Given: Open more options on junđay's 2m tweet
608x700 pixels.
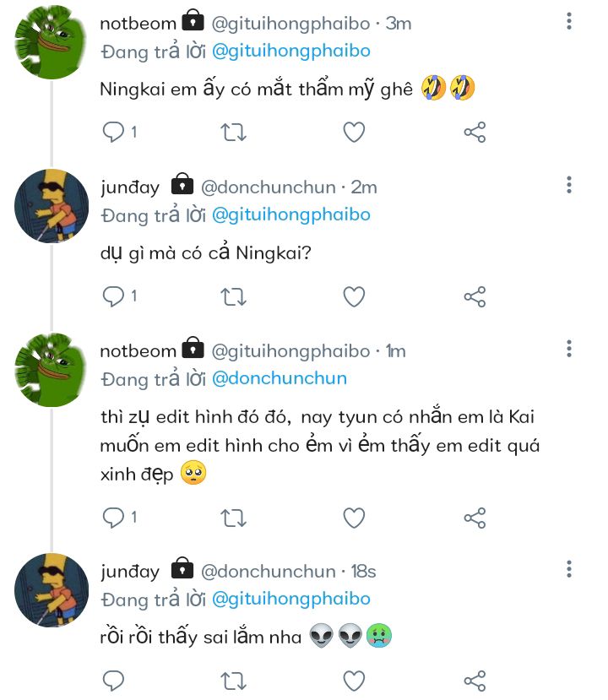Looking at the screenshot, I should 569,184.
